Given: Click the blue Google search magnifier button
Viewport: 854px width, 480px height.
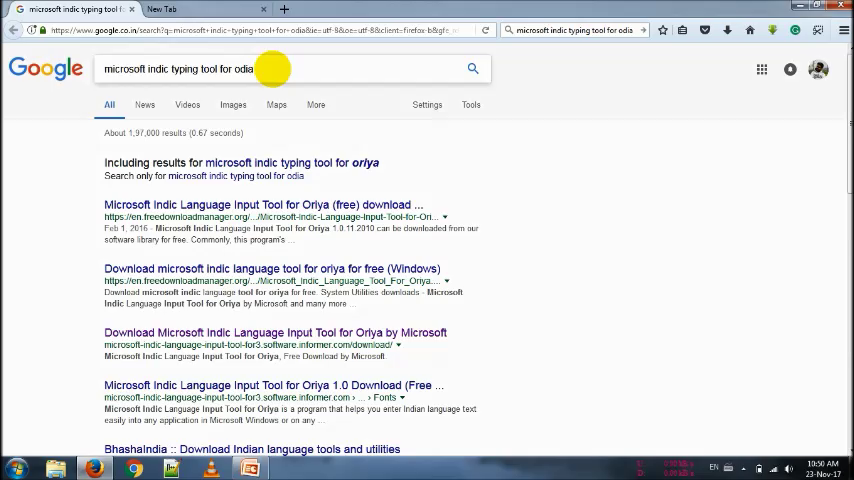Looking at the screenshot, I should [x=473, y=69].
